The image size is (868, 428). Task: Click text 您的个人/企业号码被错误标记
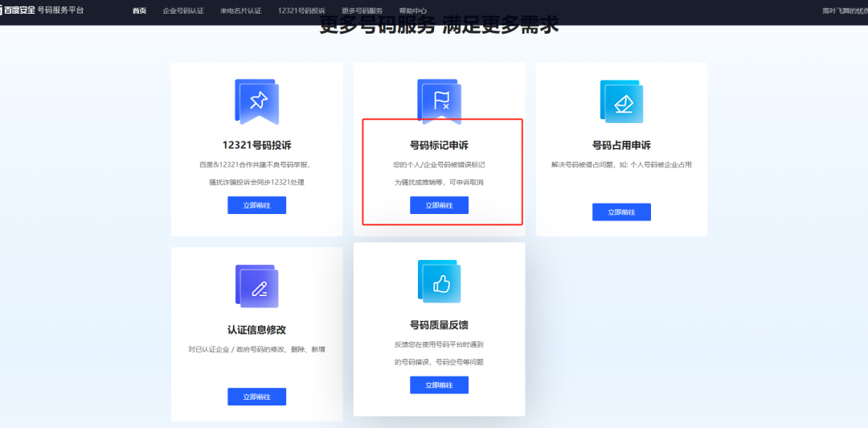440,165
